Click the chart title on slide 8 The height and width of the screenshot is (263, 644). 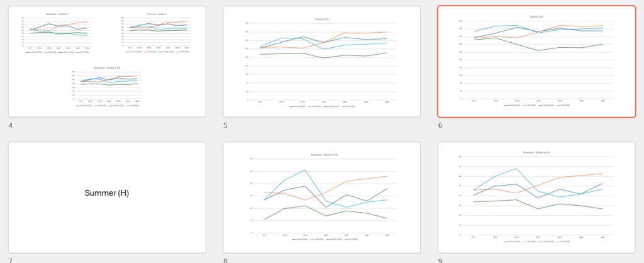point(321,155)
